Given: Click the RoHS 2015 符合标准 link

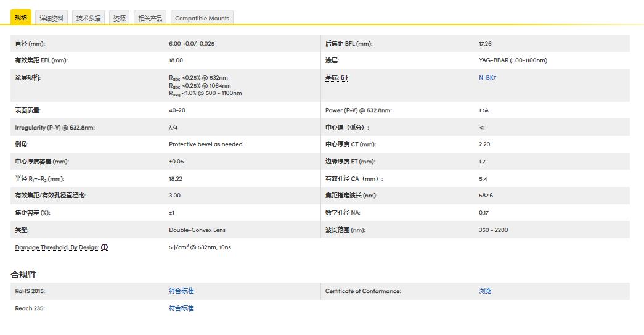Looking at the screenshot, I should (x=181, y=291).
